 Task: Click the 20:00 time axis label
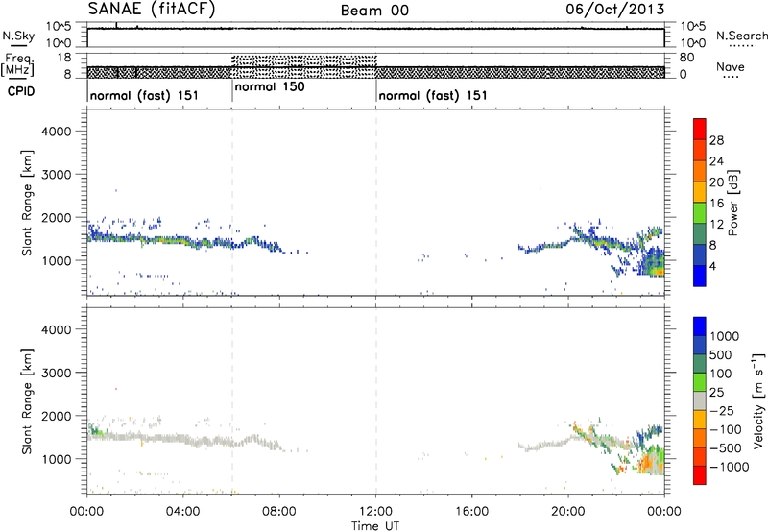pyautogui.click(x=568, y=512)
